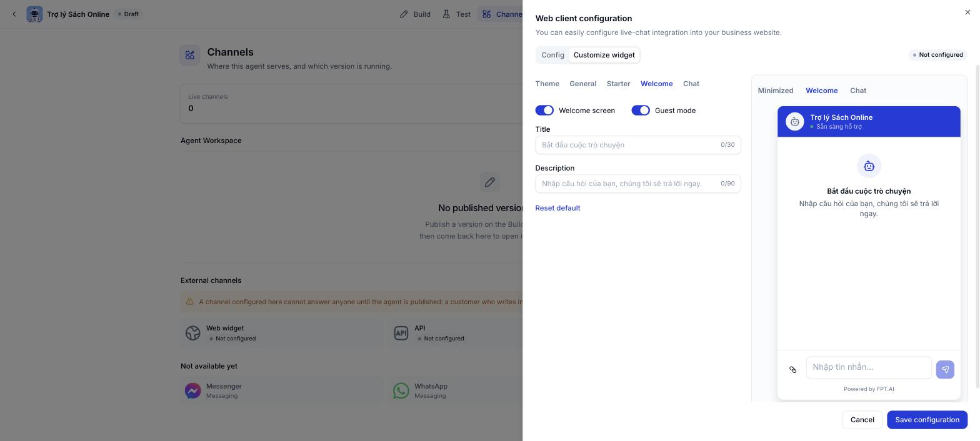The height and width of the screenshot is (441, 980).
Task: Turn off the Welcome screen toggle
Action: [x=544, y=111]
